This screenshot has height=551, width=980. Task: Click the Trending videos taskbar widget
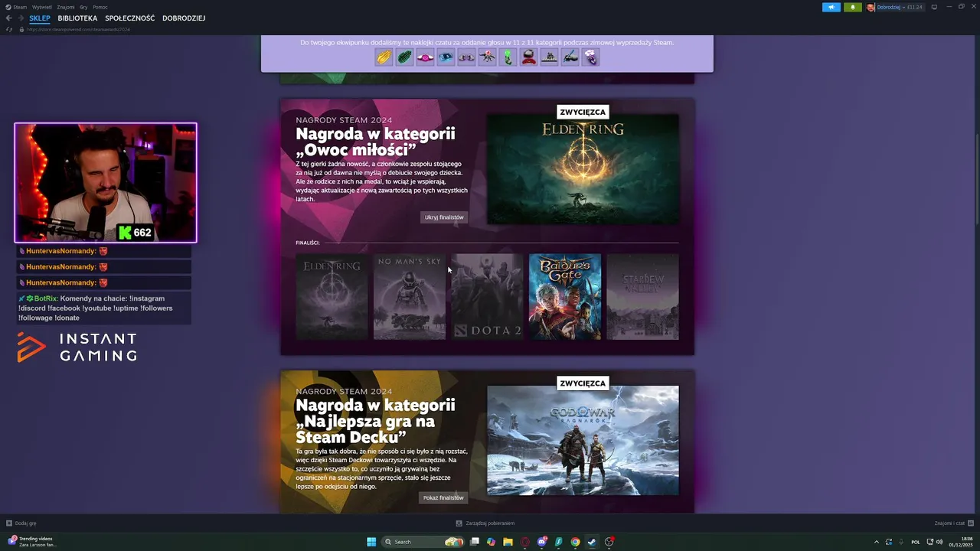tap(32, 542)
